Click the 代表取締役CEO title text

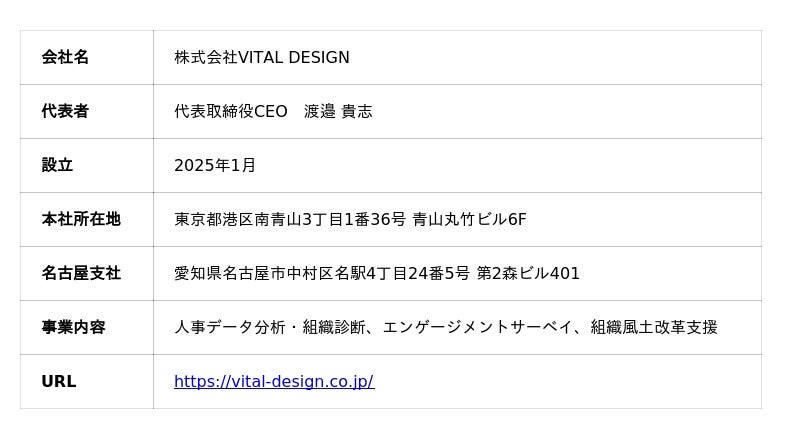coord(231,111)
